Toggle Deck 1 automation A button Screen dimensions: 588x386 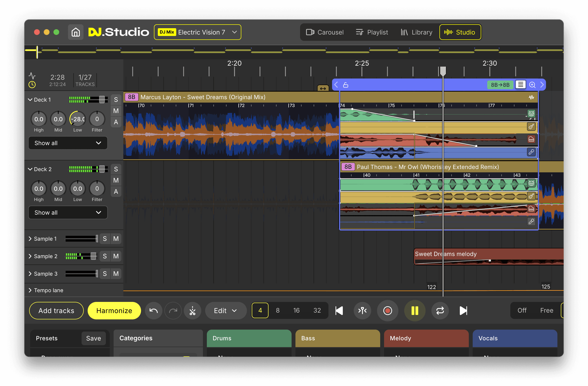[x=116, y=122]
